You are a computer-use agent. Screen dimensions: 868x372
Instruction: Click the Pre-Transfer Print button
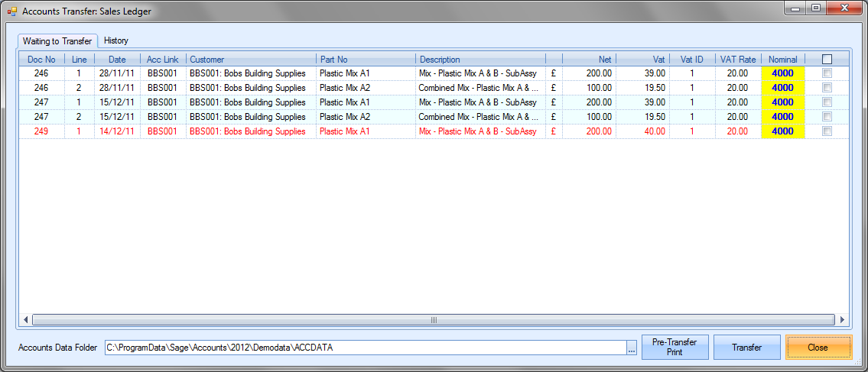675,348
